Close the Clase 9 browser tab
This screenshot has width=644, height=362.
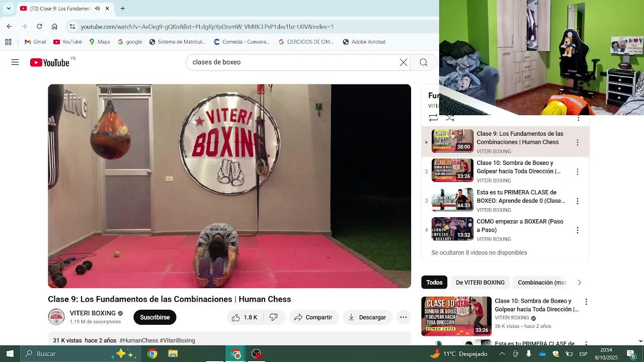(x=107, y=9)
